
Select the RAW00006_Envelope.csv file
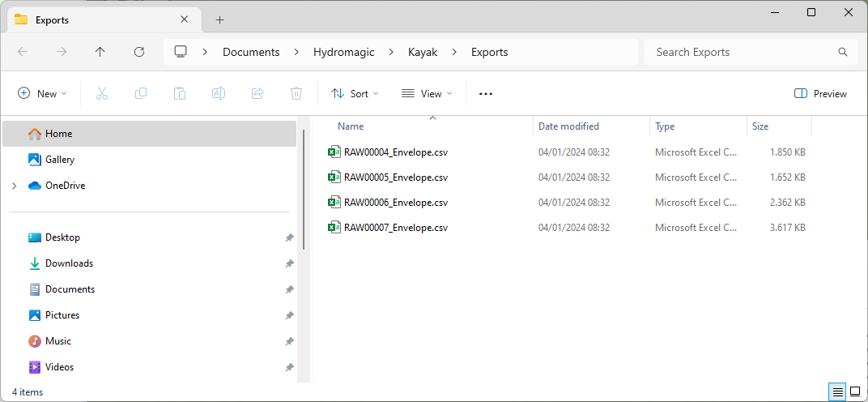click(x=395, y=203)
